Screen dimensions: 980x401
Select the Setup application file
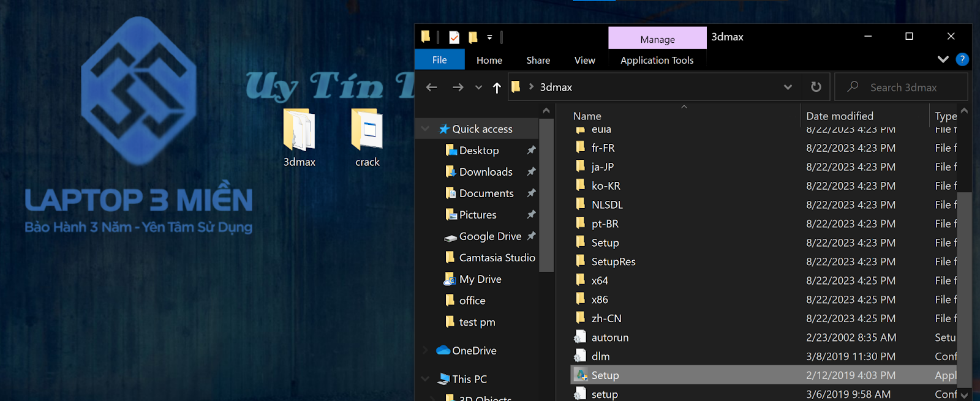coord(605,375)
